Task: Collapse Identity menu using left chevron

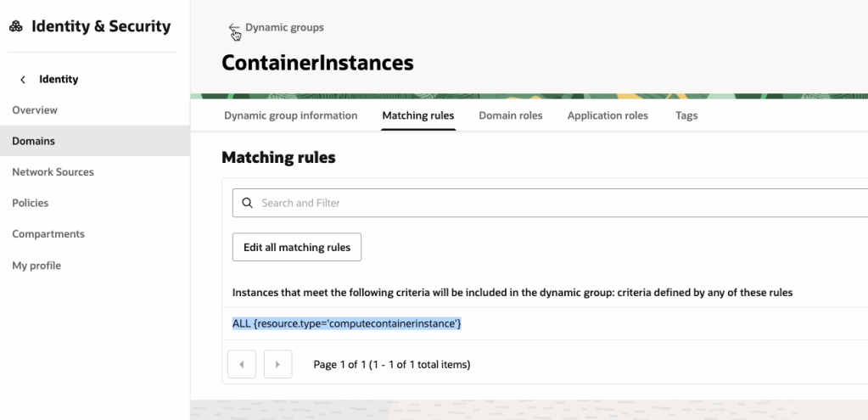Action: click(x=23, y=80)
